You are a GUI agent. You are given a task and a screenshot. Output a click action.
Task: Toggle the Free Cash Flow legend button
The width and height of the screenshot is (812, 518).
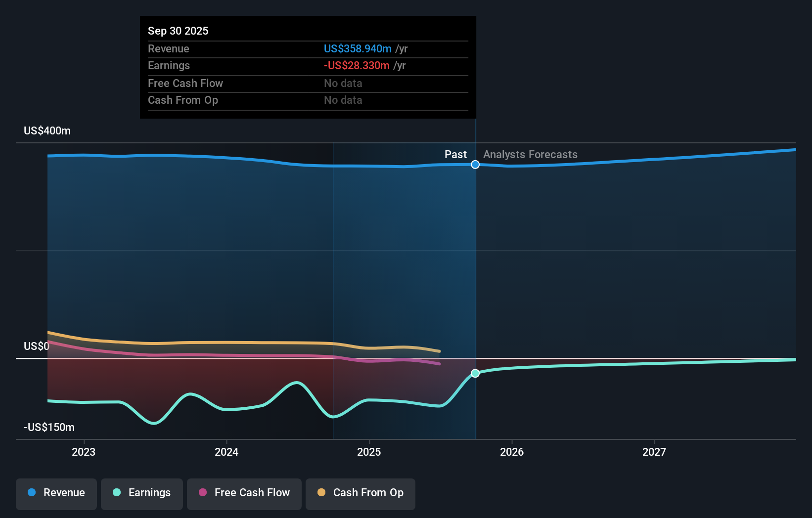tap(244, 494)
